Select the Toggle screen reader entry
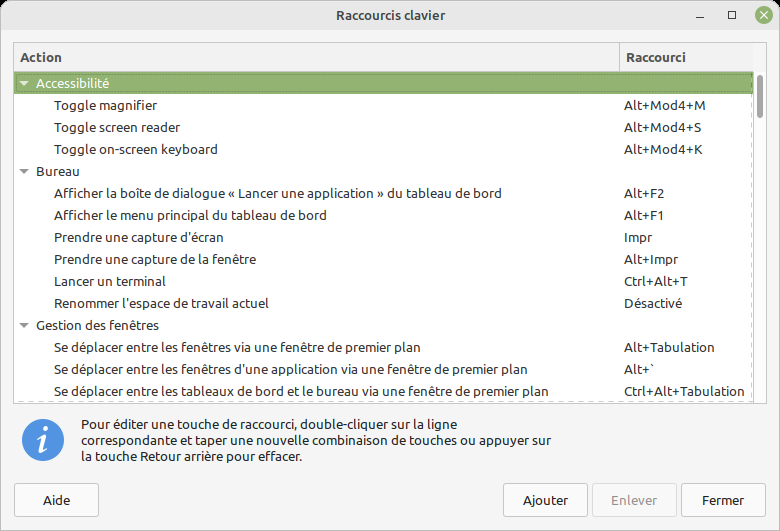 tap(117, 128)
